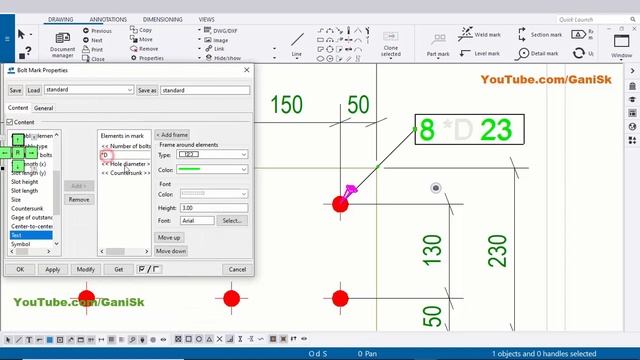Click the X snap switch in bottom toolbar
The width and height of the screenshot is (640, 360).
(220, 339)
